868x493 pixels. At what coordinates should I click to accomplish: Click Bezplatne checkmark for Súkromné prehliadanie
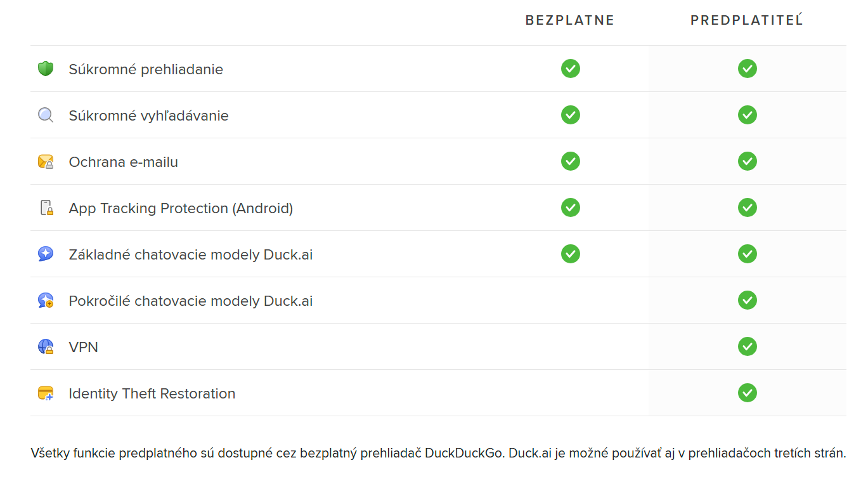(571, 69)
